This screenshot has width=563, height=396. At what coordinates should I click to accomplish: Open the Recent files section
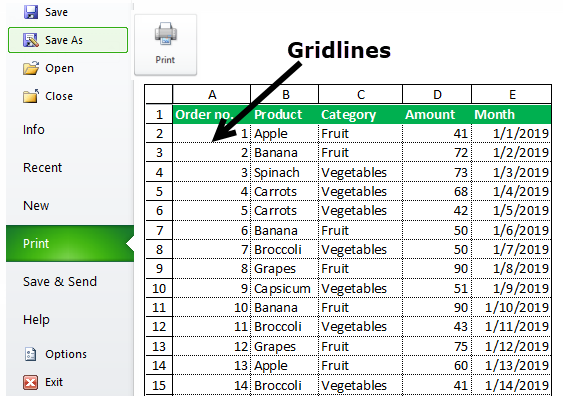[43, 168]
